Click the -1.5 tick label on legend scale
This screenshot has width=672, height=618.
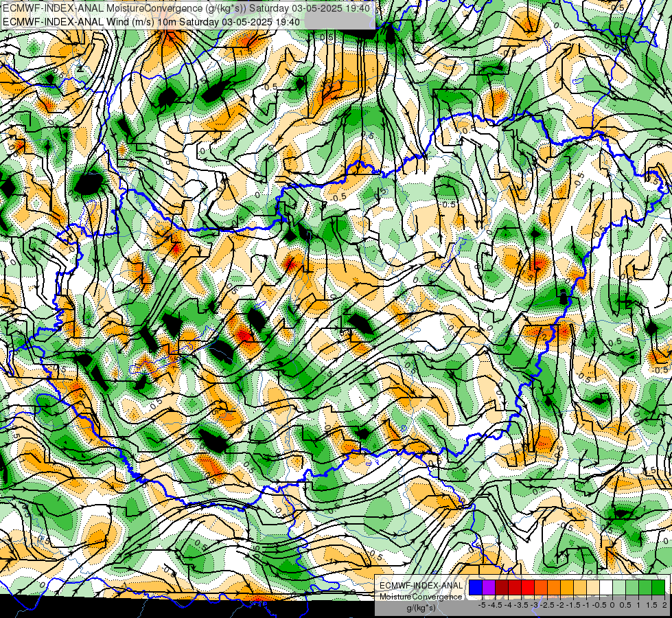tap(573, 605)
